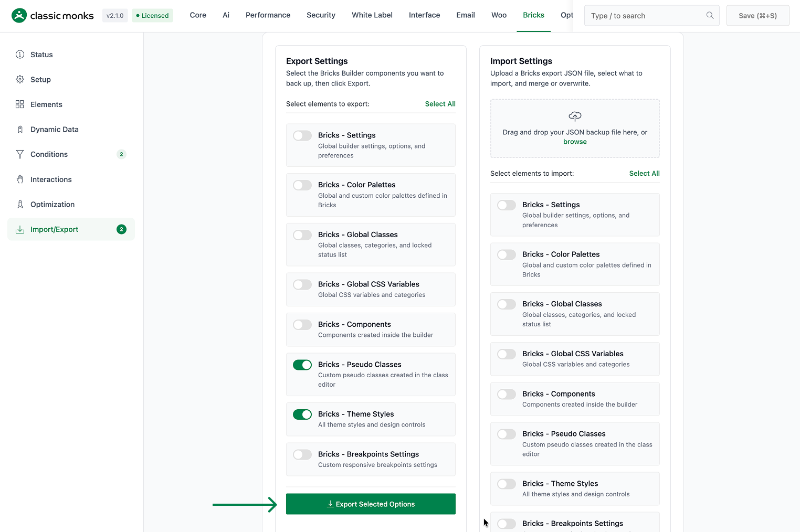Viewport: 800px width, 532px height.
Task: Open the Email tab
Action: click(x=466, y=15)
